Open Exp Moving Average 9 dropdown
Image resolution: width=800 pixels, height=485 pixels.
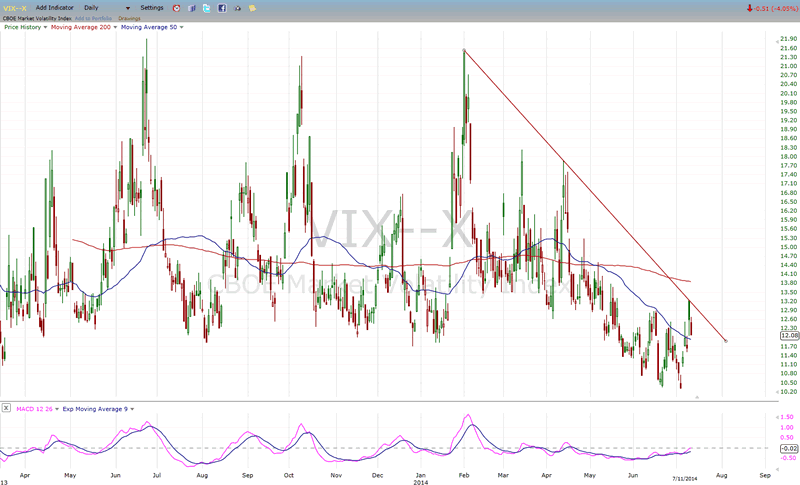pyautogui.click(x=130, y=408)
